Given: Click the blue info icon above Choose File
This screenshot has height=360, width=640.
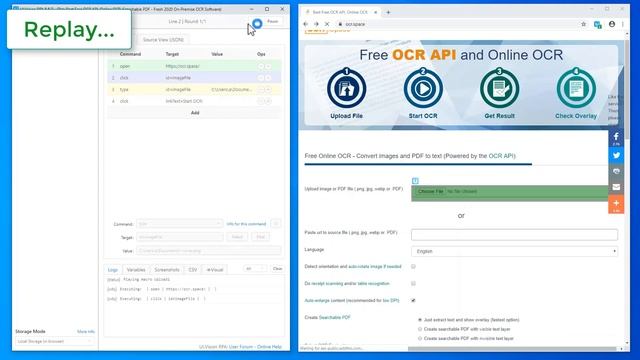Looking at the screenshot, I should (x=415, y=181).
